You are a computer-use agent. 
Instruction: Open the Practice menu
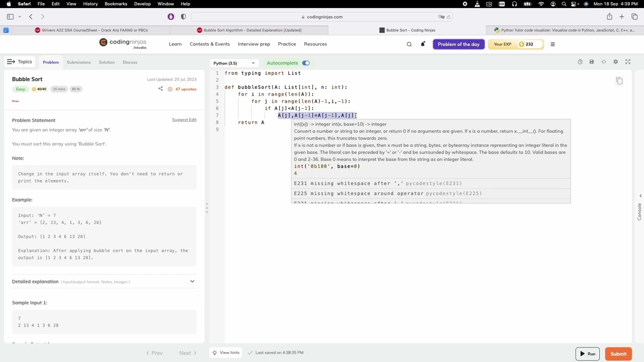287,44
